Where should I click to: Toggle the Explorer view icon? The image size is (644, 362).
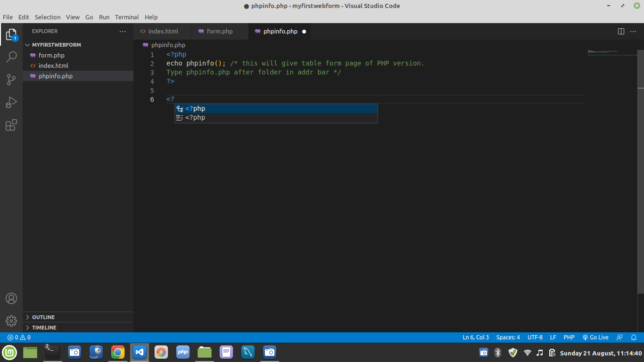11,34
